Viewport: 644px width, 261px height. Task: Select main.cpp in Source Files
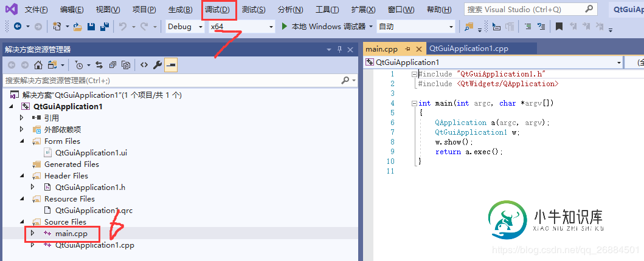[x=71, y=234]
